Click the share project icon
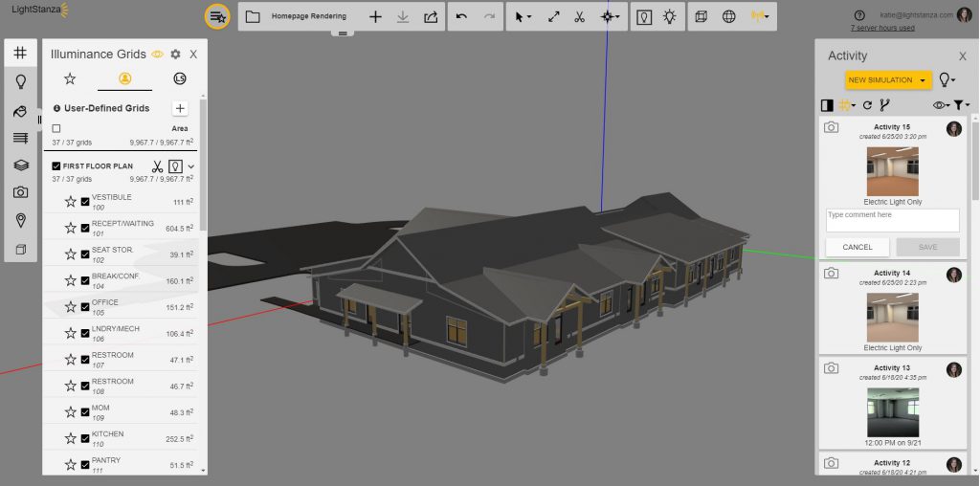 pyautogui.click(x=430, y=17)
